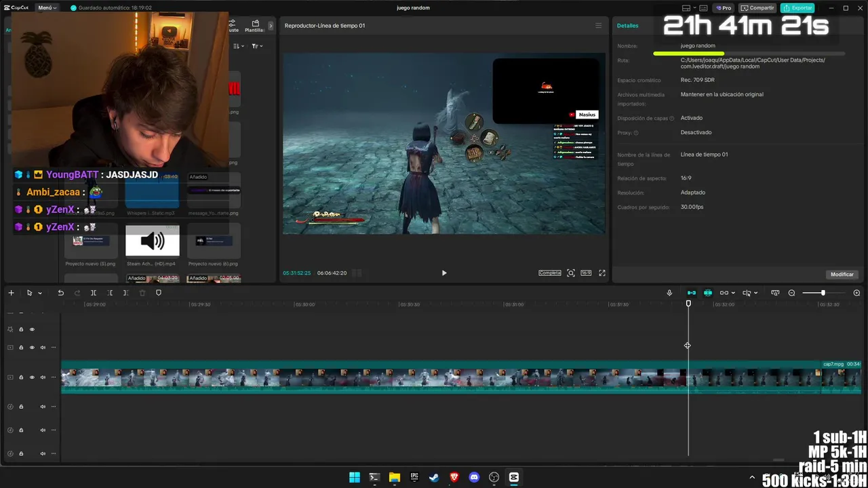
Task: Click the current timecode 05:31:52:25
Action: pos(297,273)
